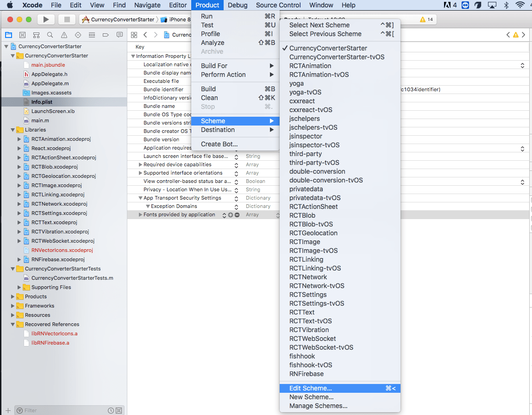Open the Report navigator icon
Image resolution: width=532 pixels, height=415 pixels.
tap(119, 35)
